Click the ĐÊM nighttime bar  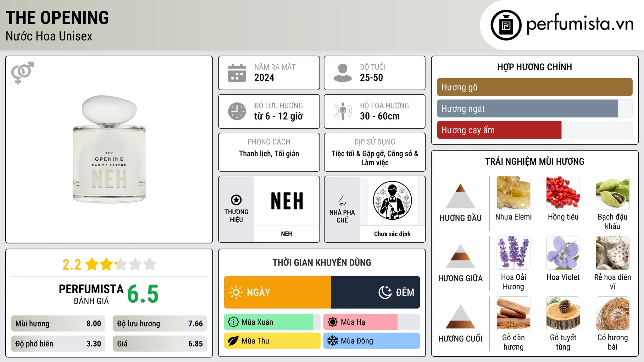pyautogui.click(x=375, y=292)
